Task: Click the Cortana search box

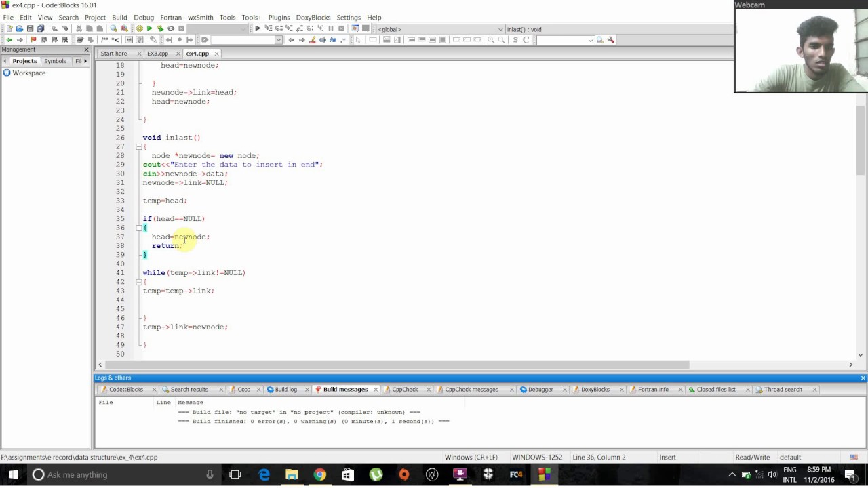Action: (125, 474)
